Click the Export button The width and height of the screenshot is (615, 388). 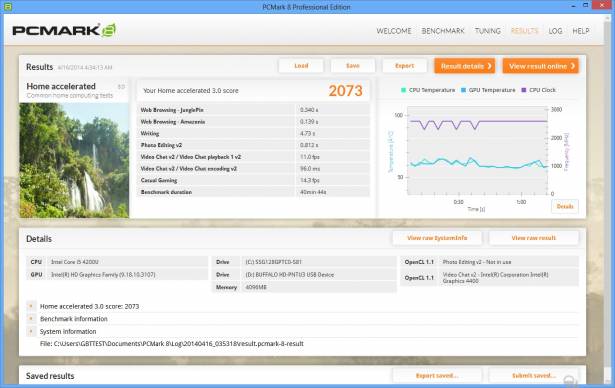tap(404, 66)
